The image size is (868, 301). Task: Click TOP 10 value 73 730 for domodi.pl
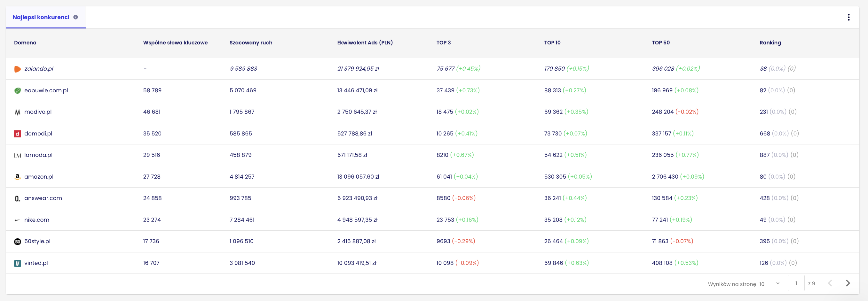(553, 133)
